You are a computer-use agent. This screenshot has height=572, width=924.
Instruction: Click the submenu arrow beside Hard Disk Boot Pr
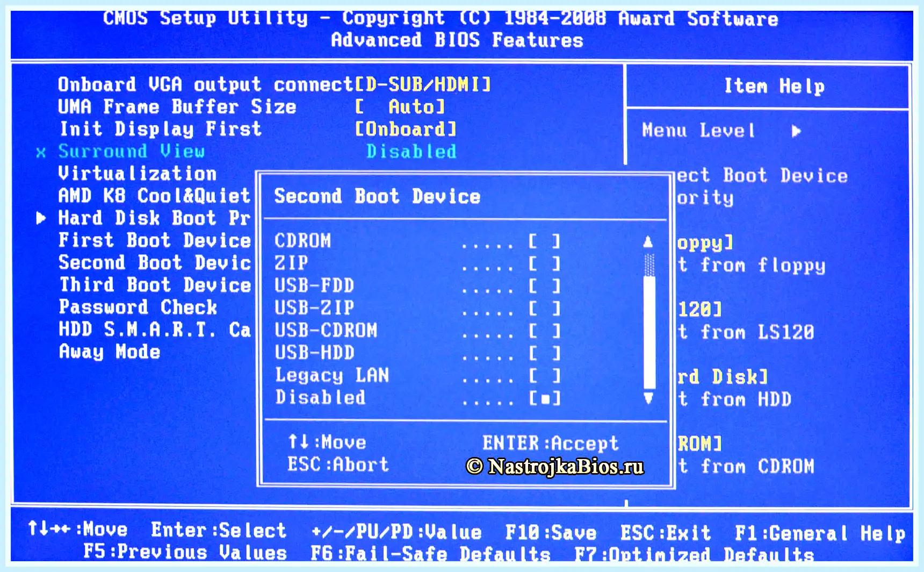pyautogui.click(x=41, y=218)
